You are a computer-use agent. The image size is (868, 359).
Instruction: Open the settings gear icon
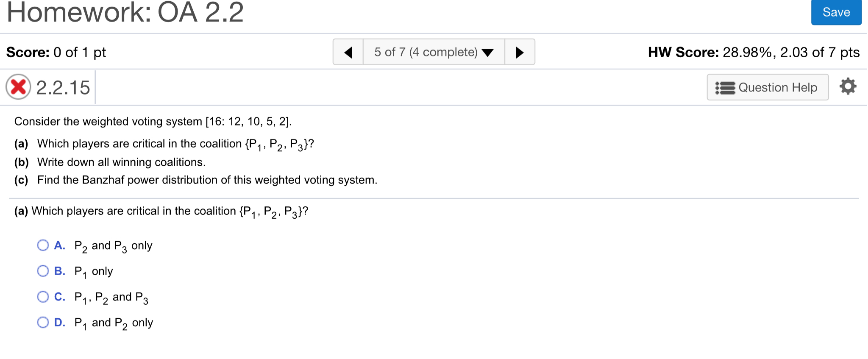pyautogui.click(x=848, y=86)
